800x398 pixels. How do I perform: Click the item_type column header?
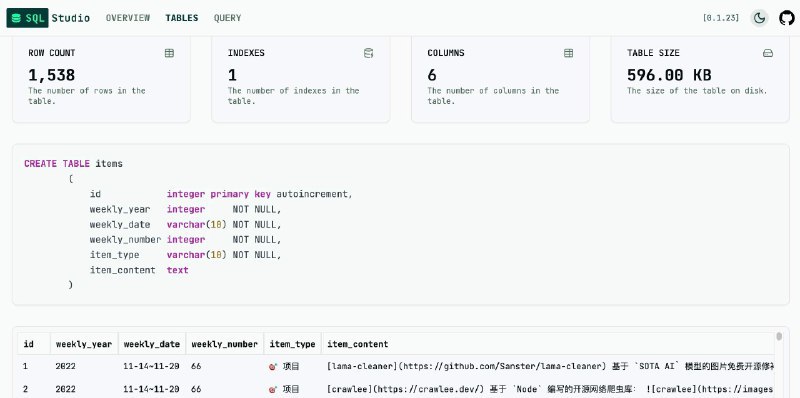[292, 344]
